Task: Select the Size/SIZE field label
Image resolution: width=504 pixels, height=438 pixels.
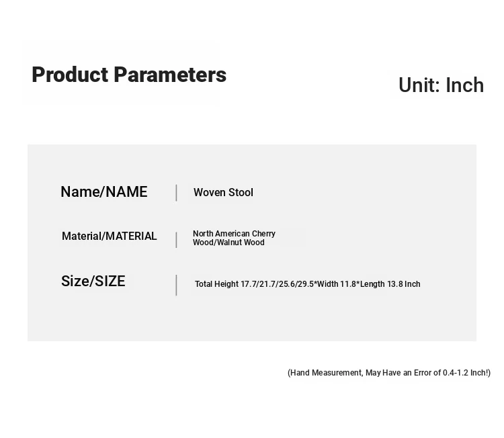Action: [x=93, y=281]
